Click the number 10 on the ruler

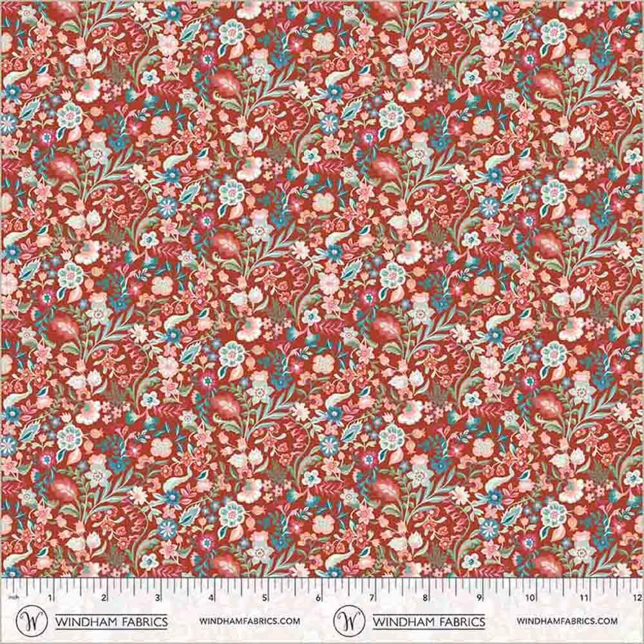pyautogui.click(x=530, y=598)
